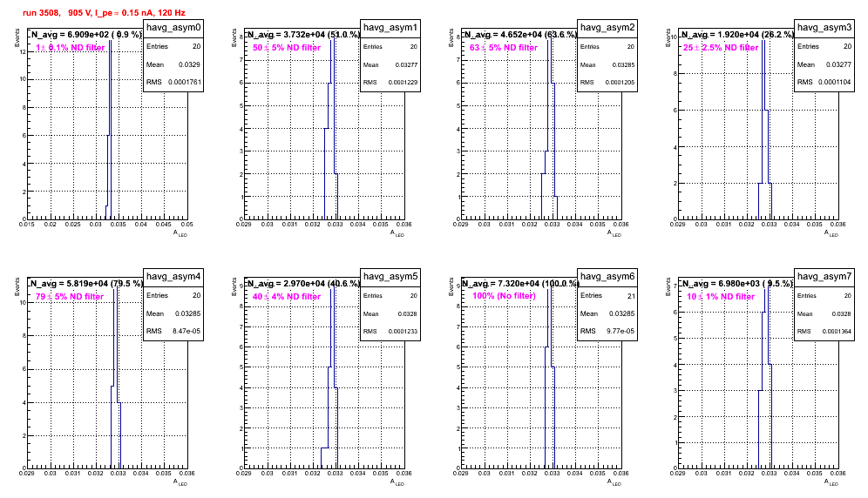Screen dimensions: 868x498
Task: Select the havg_asym7 stats box title
Action: point(824,276)
